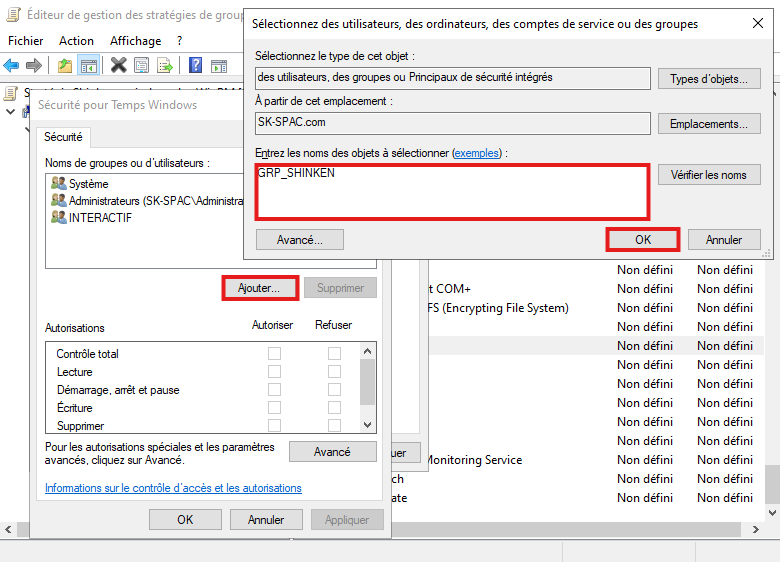Check Autoriser for Écriture
Image resolution: width=780 pixels, height=562 pixels.
pos(274,408)
